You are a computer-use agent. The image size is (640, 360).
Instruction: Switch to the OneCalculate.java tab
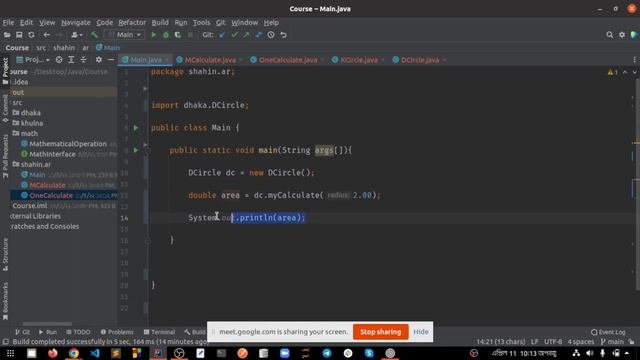coord(288,60)
